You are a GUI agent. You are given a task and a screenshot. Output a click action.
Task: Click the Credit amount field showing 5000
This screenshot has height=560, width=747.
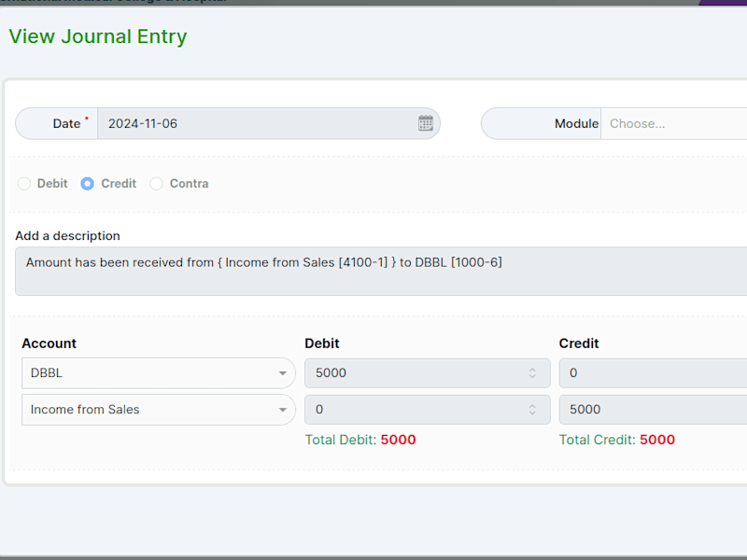(653, 410)
